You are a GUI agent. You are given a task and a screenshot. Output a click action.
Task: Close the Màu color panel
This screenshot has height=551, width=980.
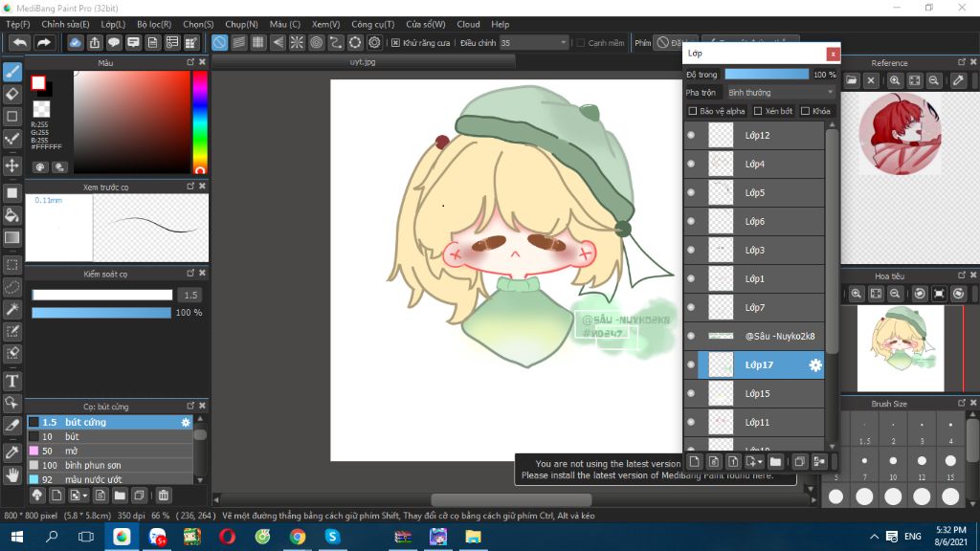tap(202, 62)
